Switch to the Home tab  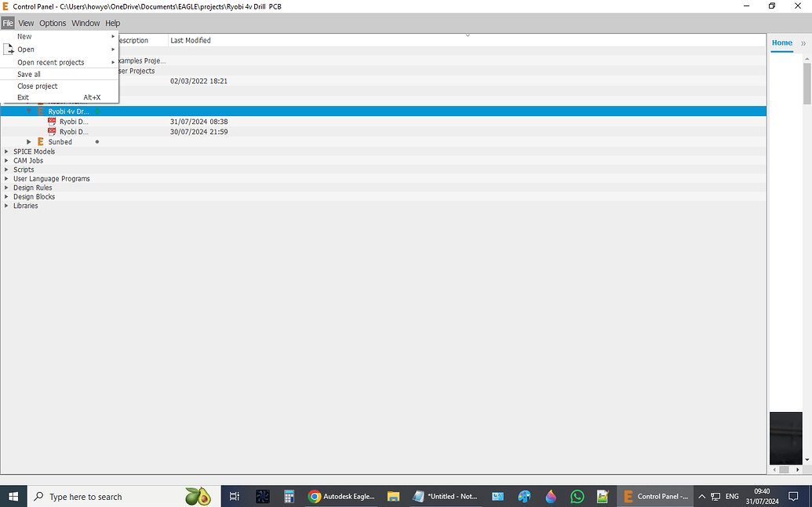click(781, 43)
